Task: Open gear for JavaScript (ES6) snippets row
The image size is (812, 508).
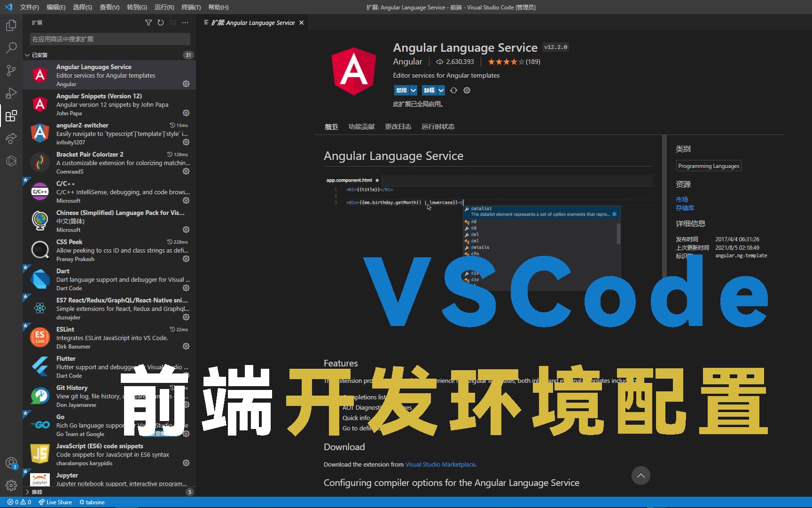Action: tap(186, 463)
